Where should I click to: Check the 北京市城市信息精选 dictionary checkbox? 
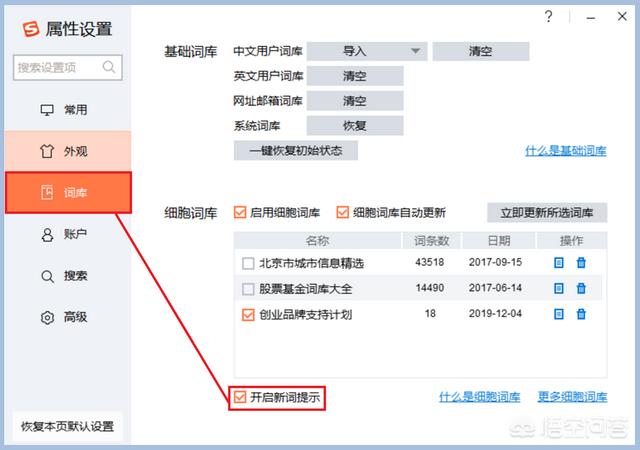(x=248, y=264)
